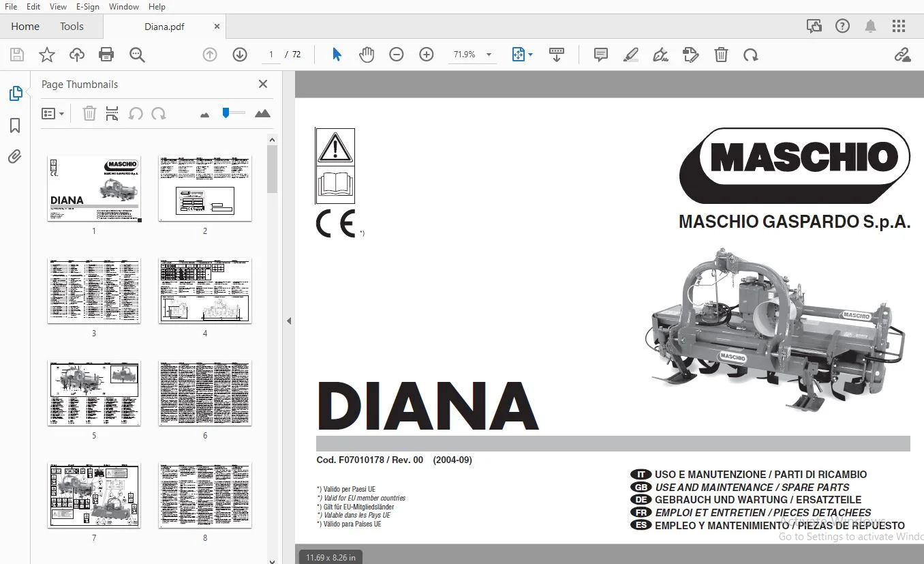This screenshot has height=564, width=924.
Task: Select the Diana.pdf document tab
Action: click(165, 27)
